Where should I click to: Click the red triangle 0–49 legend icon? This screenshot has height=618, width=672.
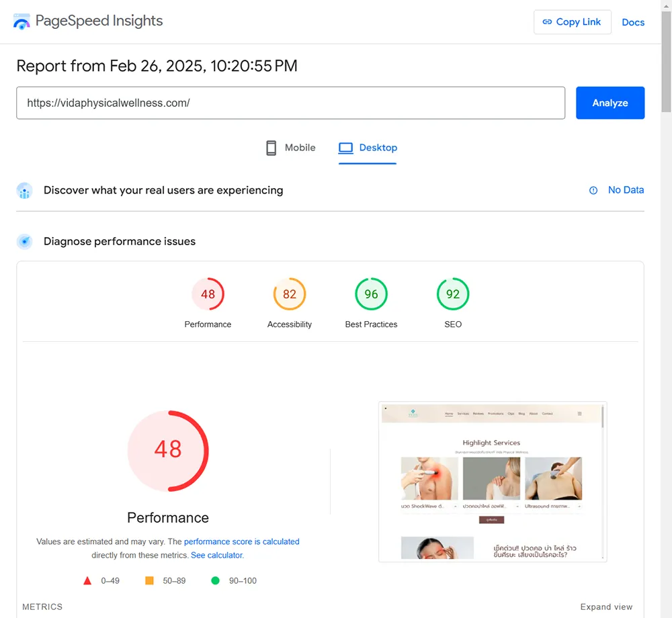tap(87, 580)
